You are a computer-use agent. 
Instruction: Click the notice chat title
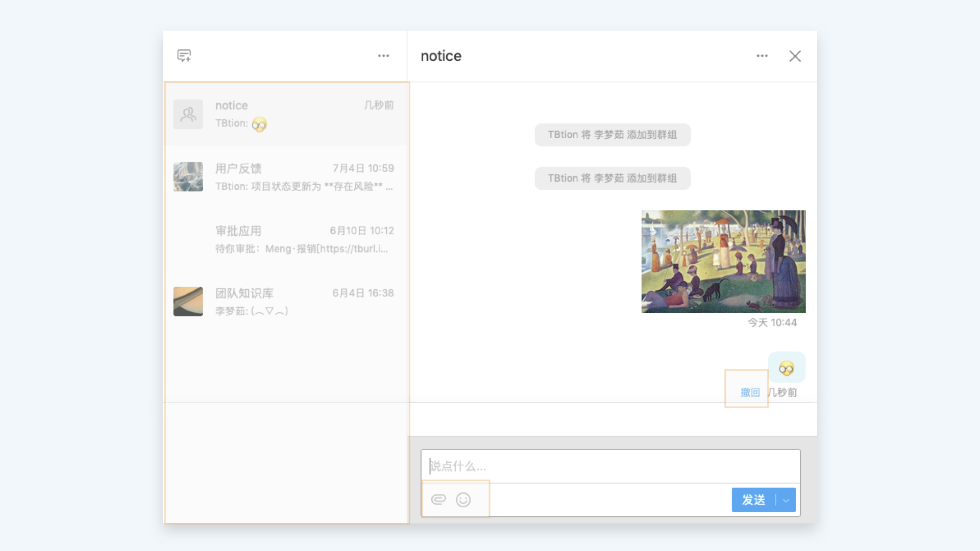click(x=441, y=56)
